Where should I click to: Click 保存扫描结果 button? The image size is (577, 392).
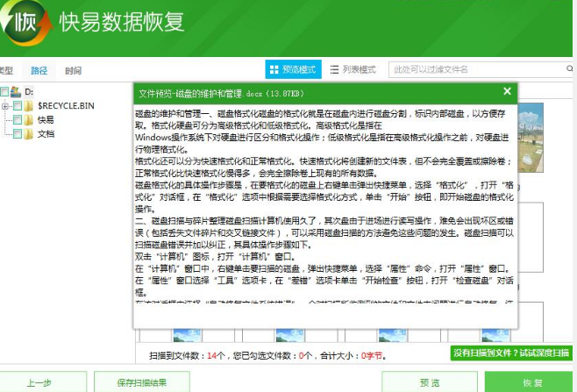coord(142,382)
